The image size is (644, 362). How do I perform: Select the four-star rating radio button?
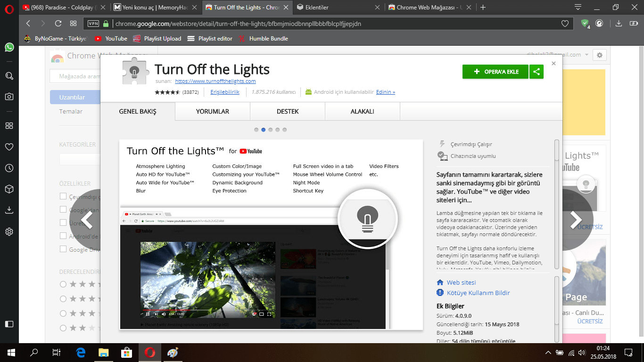point(63,299)
